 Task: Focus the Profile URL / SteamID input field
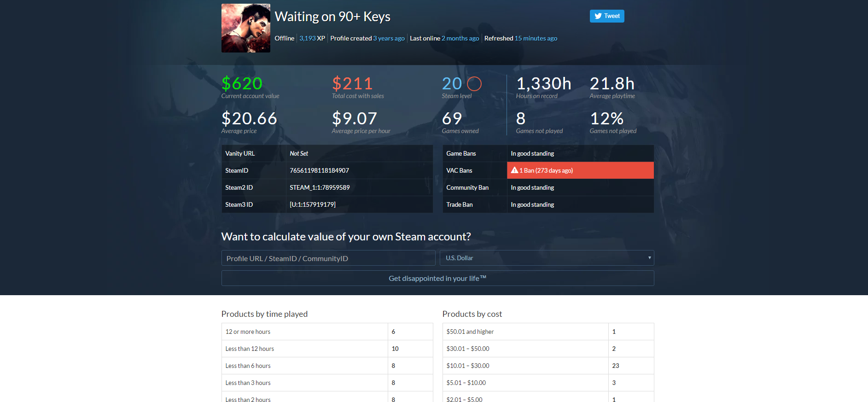(328, 258)
